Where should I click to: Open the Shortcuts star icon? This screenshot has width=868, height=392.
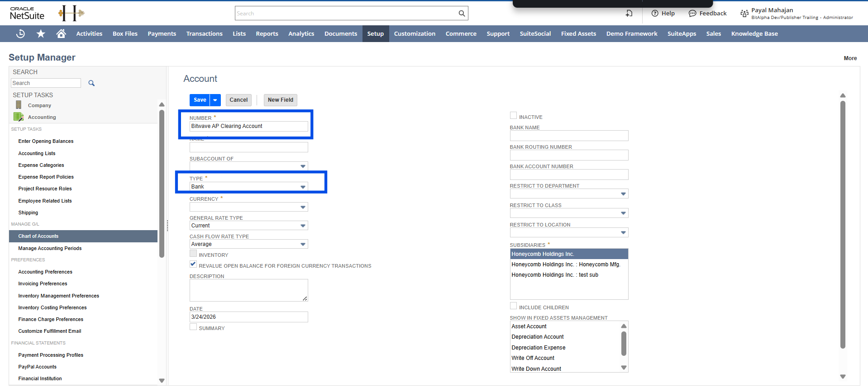tap(41, 33)
